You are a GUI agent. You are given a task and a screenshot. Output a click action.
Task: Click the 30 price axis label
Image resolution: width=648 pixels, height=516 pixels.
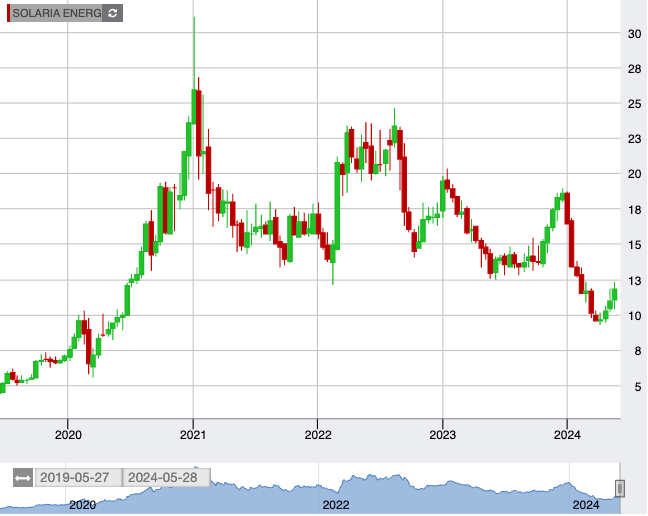click(634, 34)
